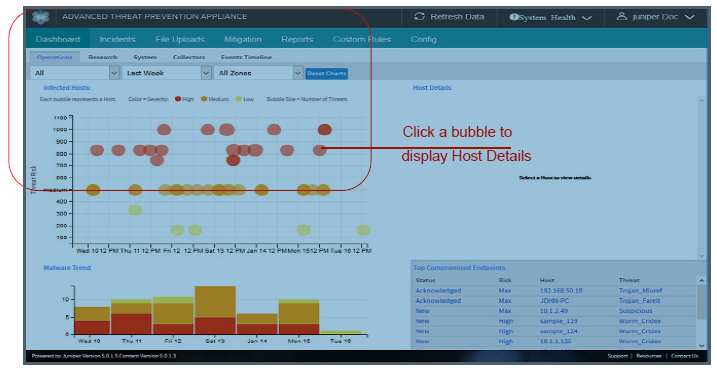The width and height of the screenshot is (717, 370).
Task: Click the Reset Charts button
Action: click(x=326, y=73)
